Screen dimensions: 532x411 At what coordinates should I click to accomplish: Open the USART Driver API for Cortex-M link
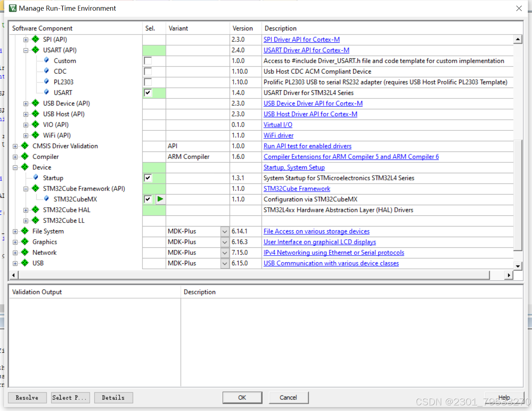(x=306, y=50)
